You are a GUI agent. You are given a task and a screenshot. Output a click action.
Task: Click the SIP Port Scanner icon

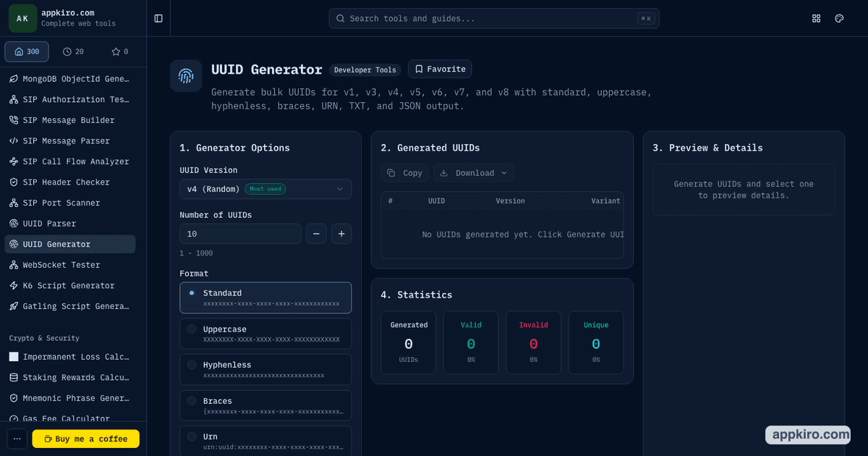[x=14, y=203]
